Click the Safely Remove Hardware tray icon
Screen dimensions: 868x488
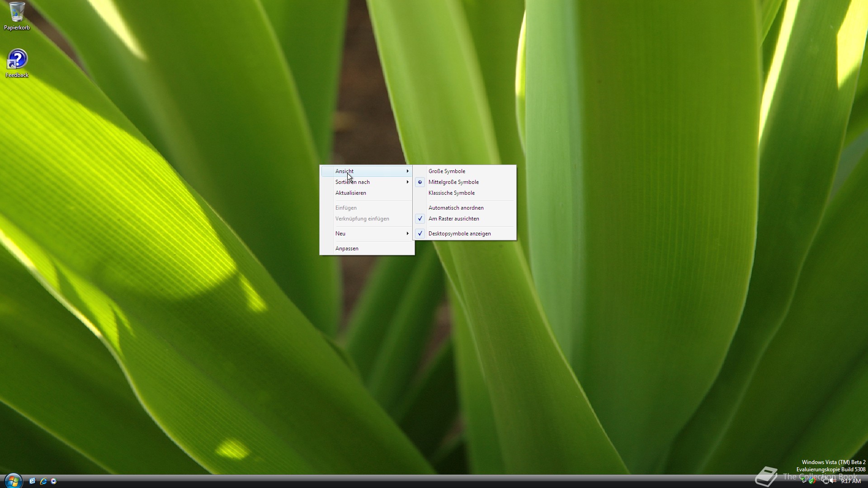803,480
